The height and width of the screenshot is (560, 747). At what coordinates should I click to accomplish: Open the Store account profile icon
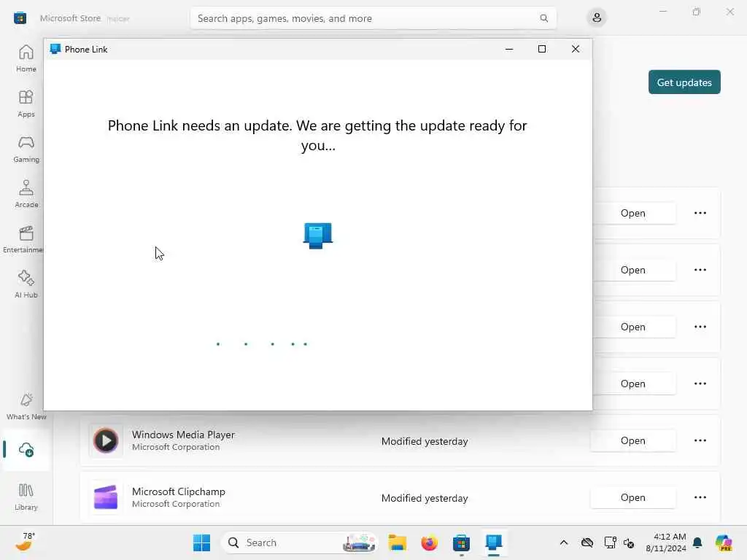597,18
